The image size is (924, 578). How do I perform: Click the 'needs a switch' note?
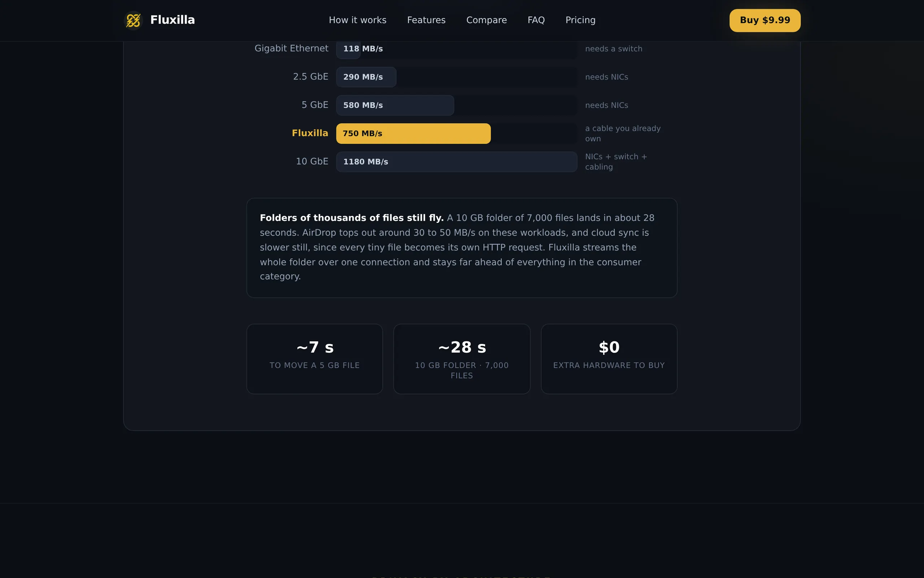pyautogui.click(x=614, y=49)
